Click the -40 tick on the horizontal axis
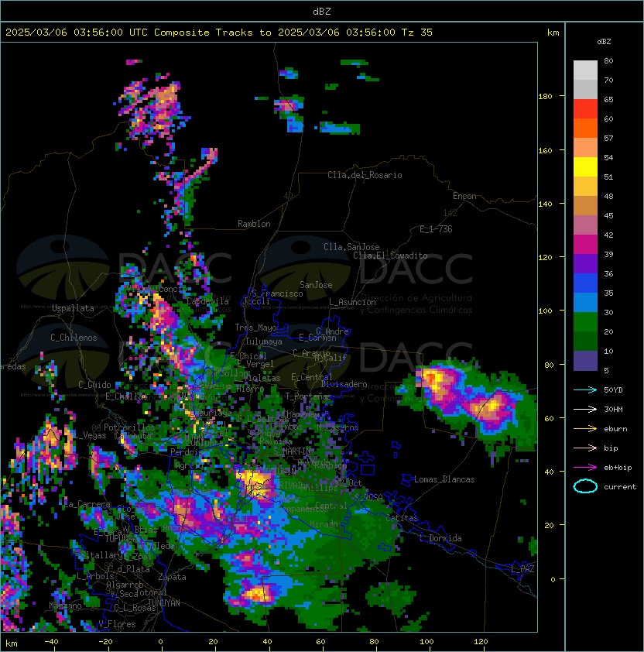The height and width of the screenshot is (652, 644). (x=51, y=642)
